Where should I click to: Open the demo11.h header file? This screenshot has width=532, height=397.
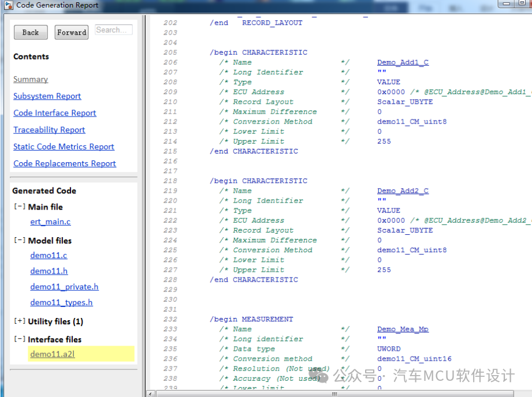pyautogui.click(x=49, y=271)
